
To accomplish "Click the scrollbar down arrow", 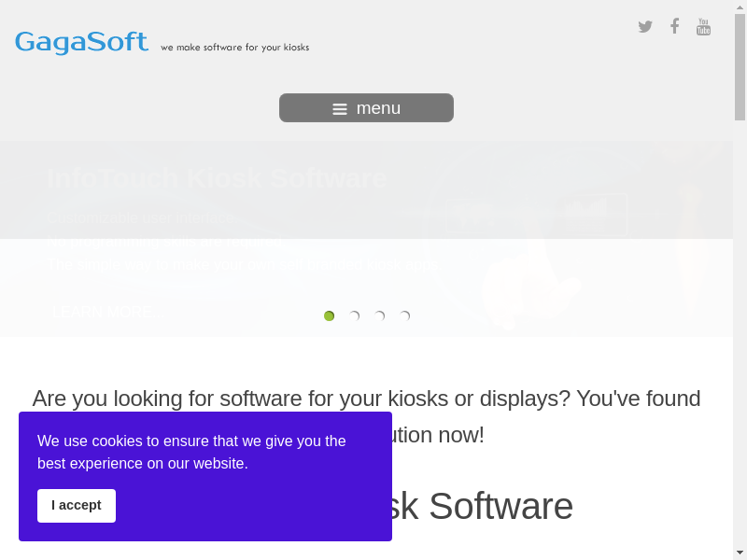I will point(740,552).
